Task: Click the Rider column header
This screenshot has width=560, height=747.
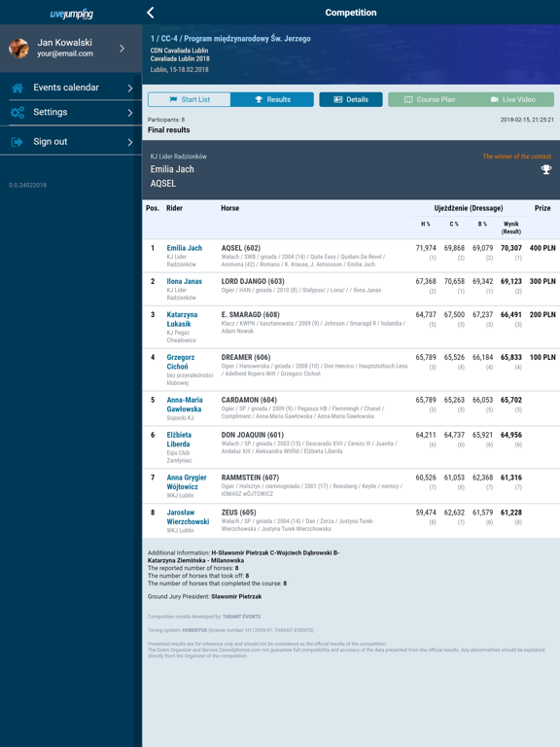Action: [x=174, y=208]
